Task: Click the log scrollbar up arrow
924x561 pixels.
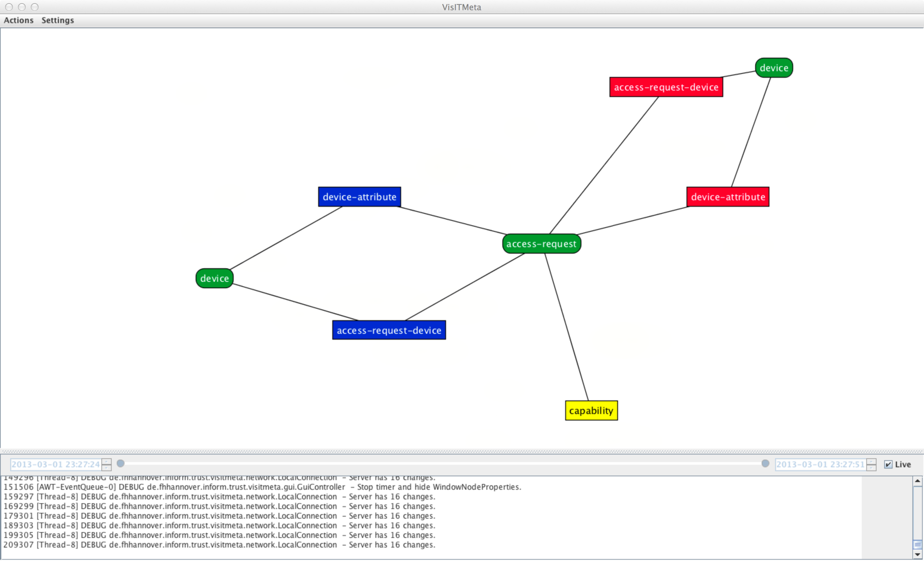Action: [917, 481]
